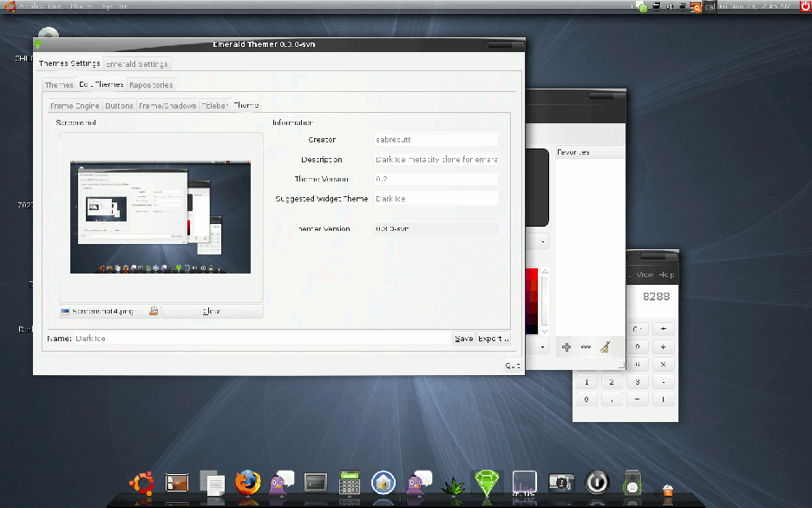Viewport: 812px width, 508px height.
Task: Click the red color palette grid
Action: [532, 300]
